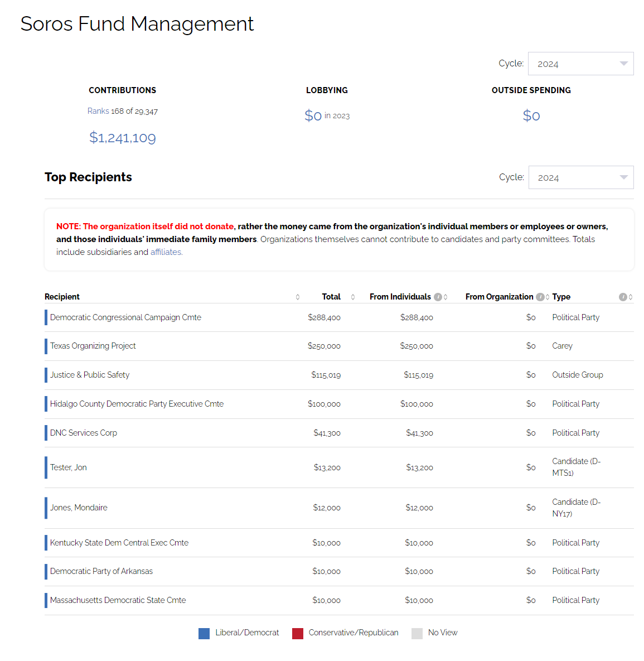Sort table by Recipient column arrows
Screen dimensions: 644x661
coord(298,297)
